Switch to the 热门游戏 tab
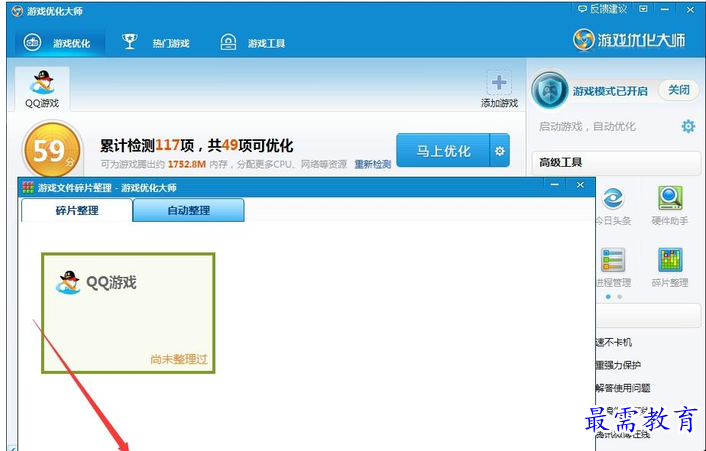Viewport: 706px width, 451px height. point(155,43)
